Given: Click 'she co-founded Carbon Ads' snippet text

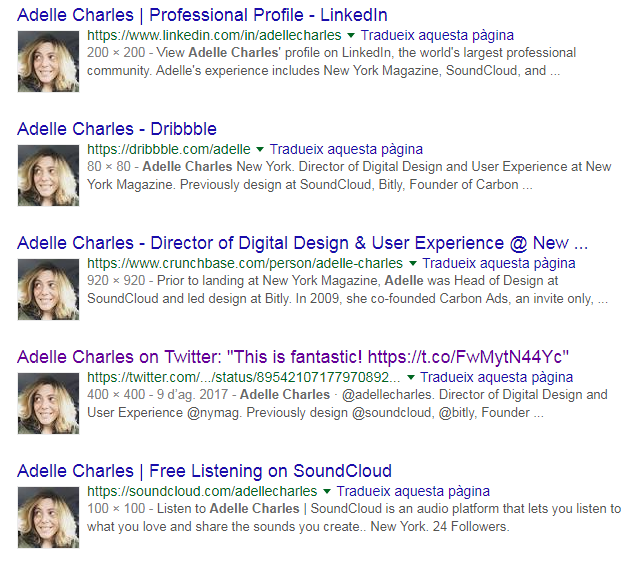Looking at the screenshot, I should pos(427,299).
